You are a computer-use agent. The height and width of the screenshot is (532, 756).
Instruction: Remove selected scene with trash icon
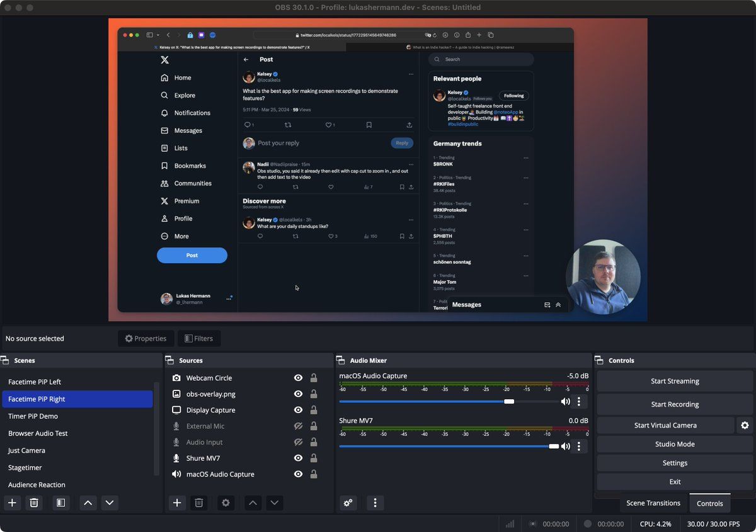[x=35, y=502]
